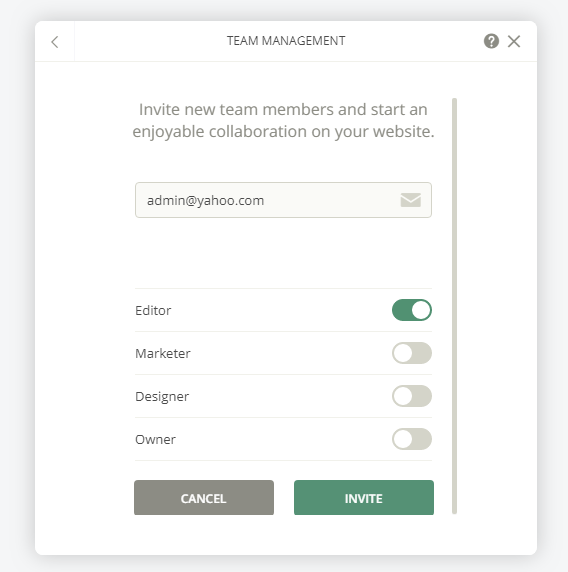Disable the Editor role toggle
The image size is (568, 572).
(412, 310)
